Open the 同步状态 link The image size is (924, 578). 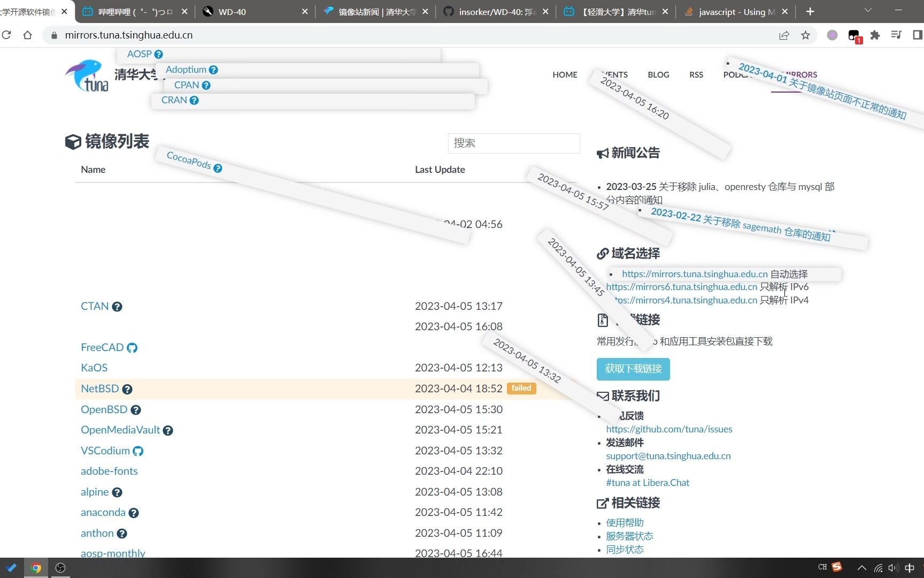click(x=625, y=550)
